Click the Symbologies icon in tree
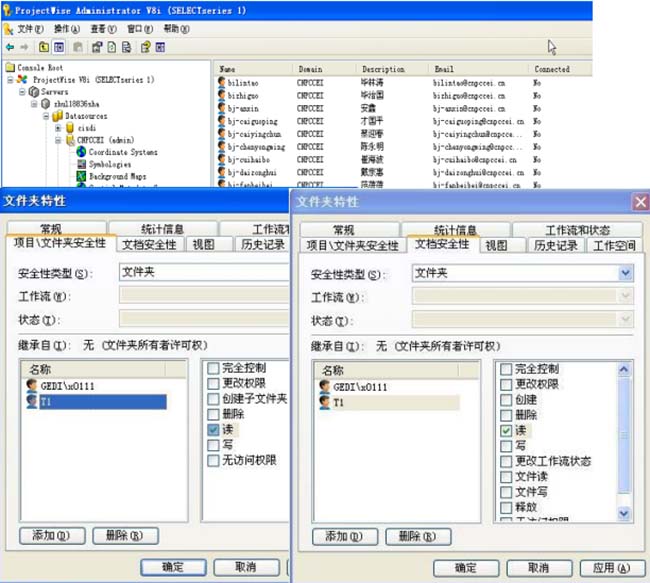Viewport: 650px width, 583px height. tap(82, 164)
